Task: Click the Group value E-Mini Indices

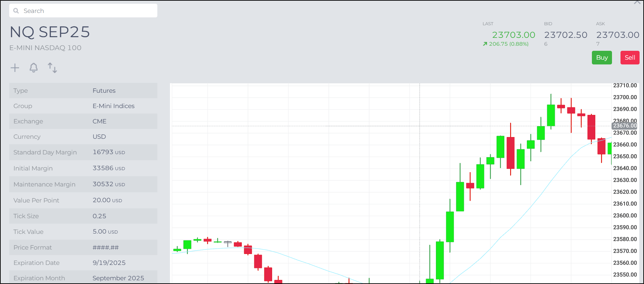Action: coord(113,106)
